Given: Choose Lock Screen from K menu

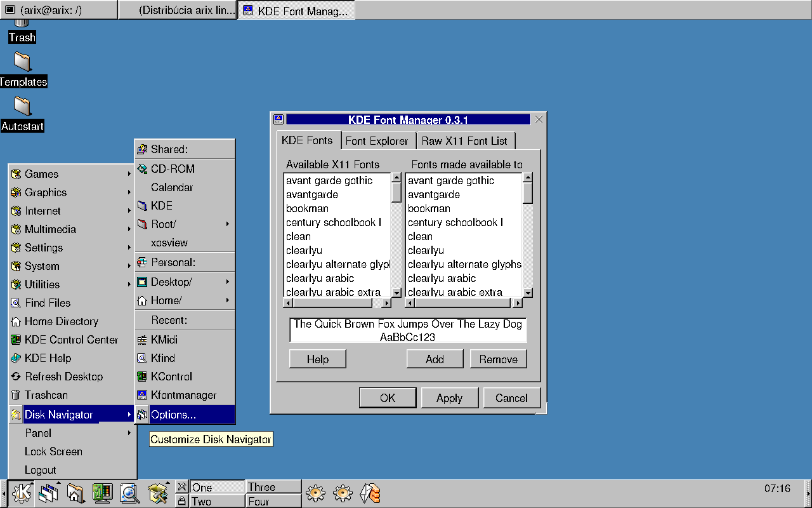Looking at the screenshot, I should tap(72, 451).
